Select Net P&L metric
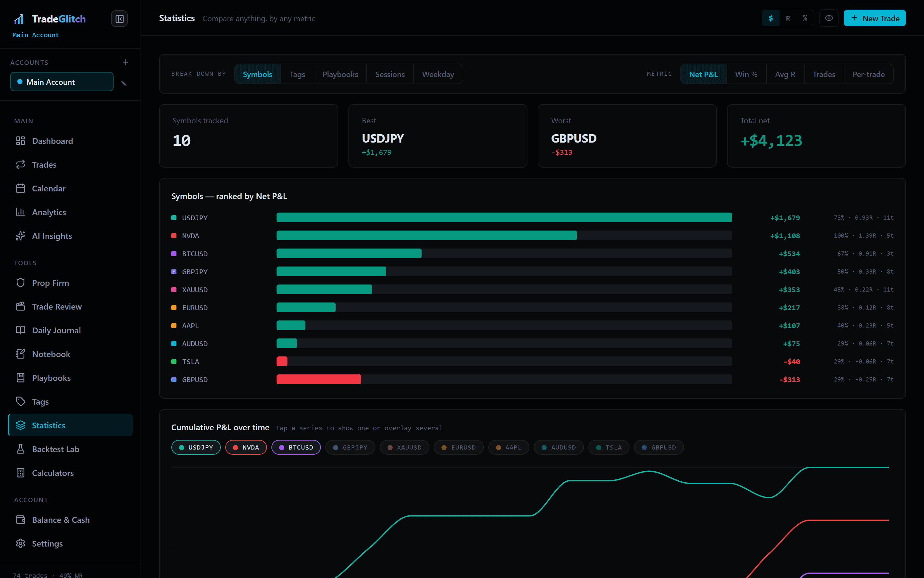Screen dimensions: 924x578 coord(703,74)
